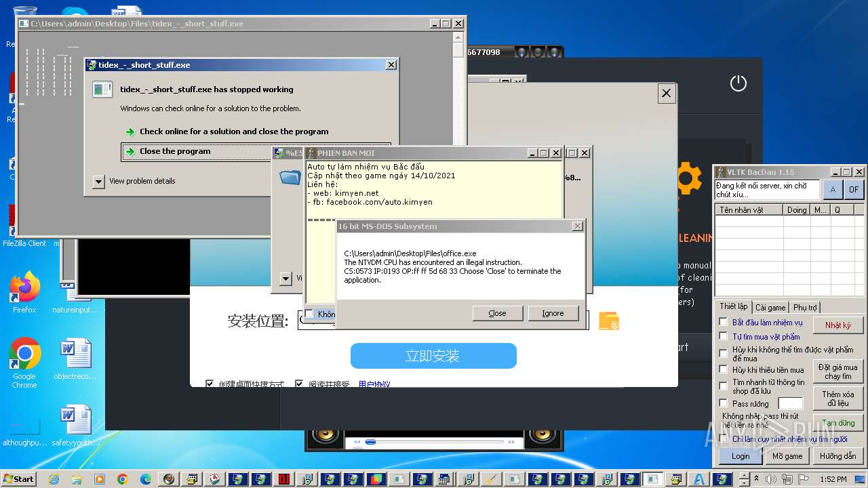This screenshot has width=868, height=488.
Task: Toggle the 'Khôn...' checkbox in PHIEN BAN MOI window
Action: pos(309,314)
